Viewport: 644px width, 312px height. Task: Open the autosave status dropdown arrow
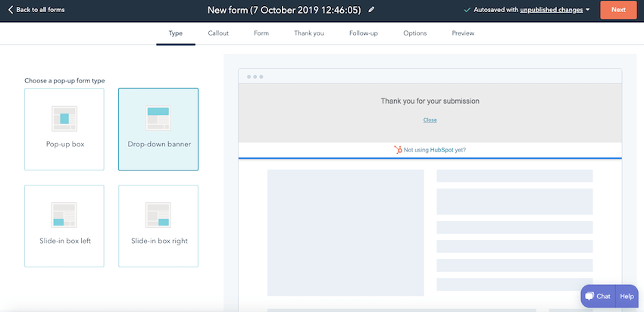click(x=588, y=10)
